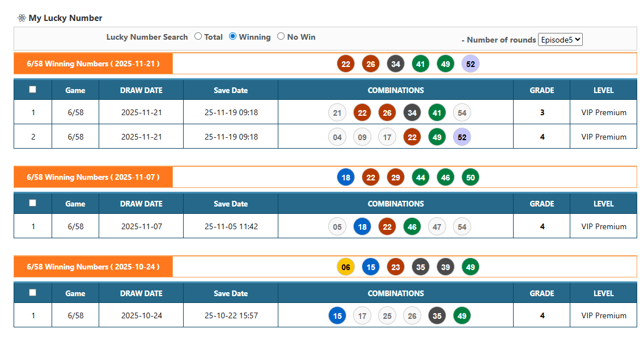Image resolution: width=644 pixels, height=337 pixels.
Task: Click the 6/58 Winning Numbers (2025-10-24) orange banner
Action: (x=93, y=267)
